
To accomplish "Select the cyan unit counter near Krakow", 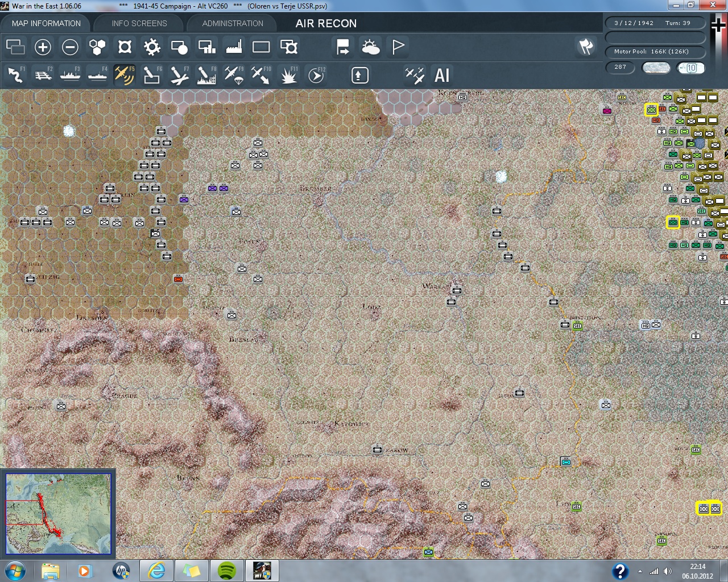I will pyautogui.click(x=565, y=461).
